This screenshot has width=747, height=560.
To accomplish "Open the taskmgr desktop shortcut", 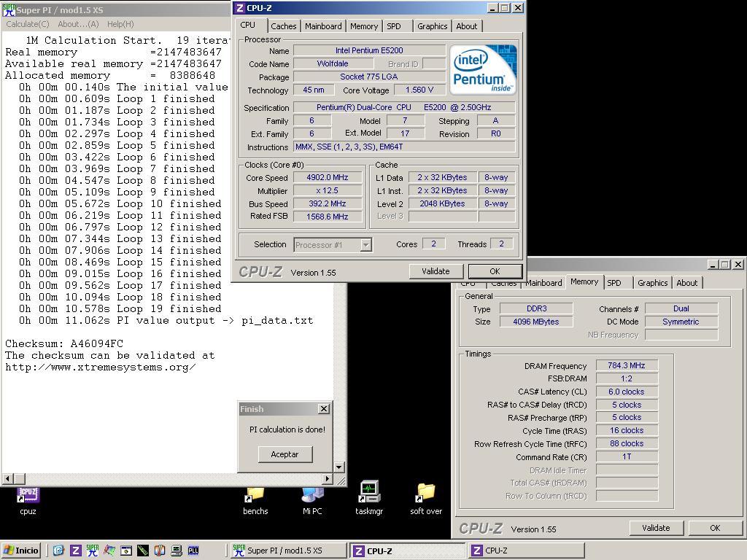I will pos(369,492).
